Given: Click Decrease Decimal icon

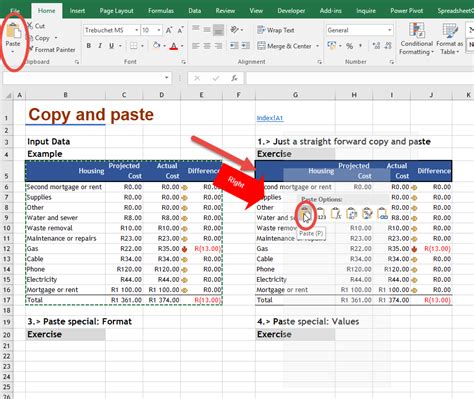Looking at the screenshot, I should tap(388, 46).
